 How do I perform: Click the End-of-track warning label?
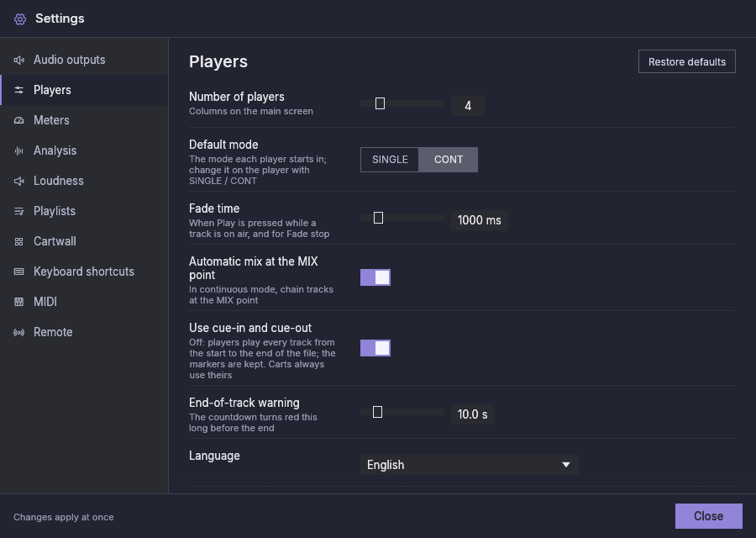(x=244, y=403)
